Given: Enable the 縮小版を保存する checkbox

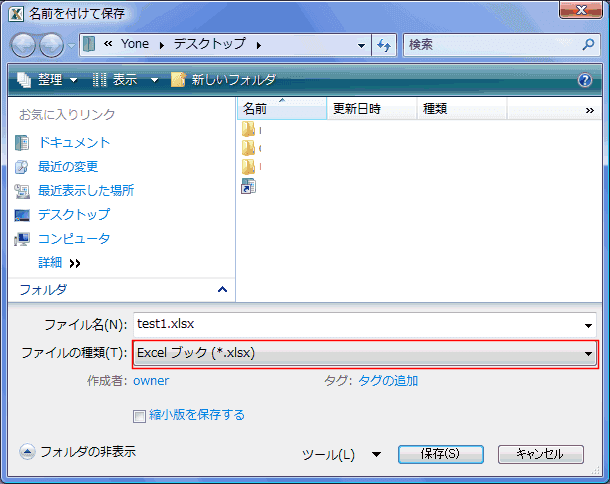Looking at the screenshot, I should (x=139, y=416).
